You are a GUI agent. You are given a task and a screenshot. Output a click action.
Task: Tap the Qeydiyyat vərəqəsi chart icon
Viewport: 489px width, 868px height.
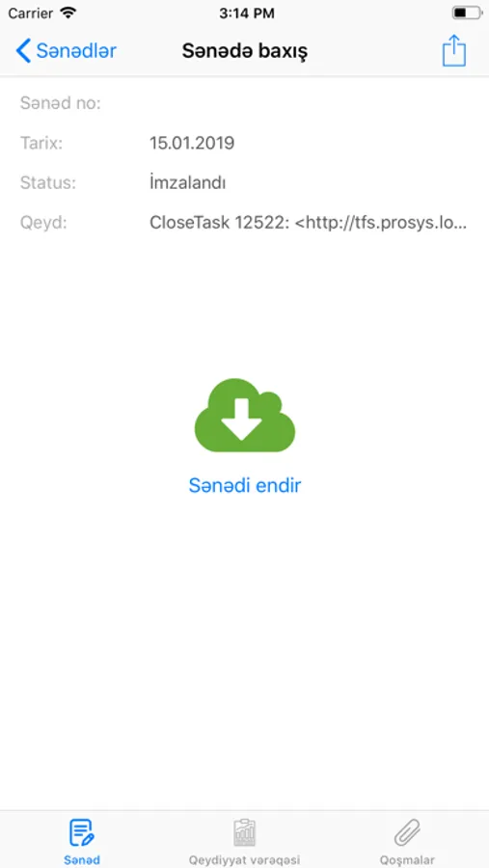(244, 833)
